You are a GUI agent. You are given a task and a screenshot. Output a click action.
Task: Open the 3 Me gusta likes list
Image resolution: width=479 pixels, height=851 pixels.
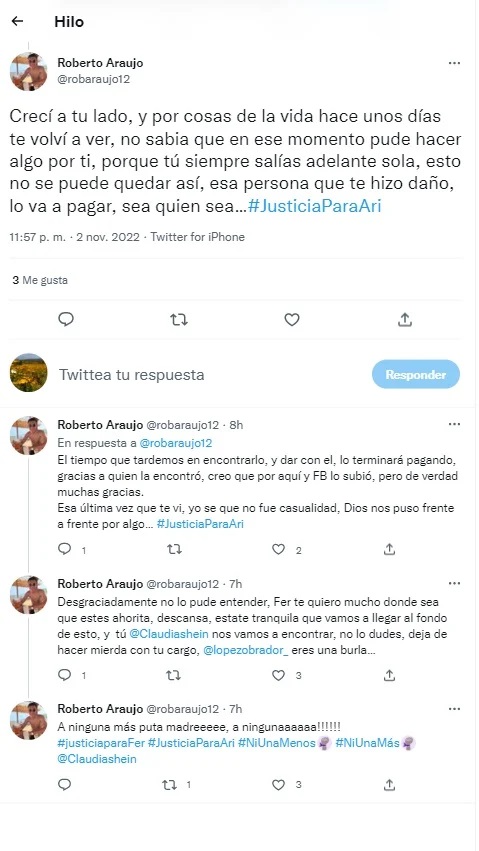coord(40,281)
